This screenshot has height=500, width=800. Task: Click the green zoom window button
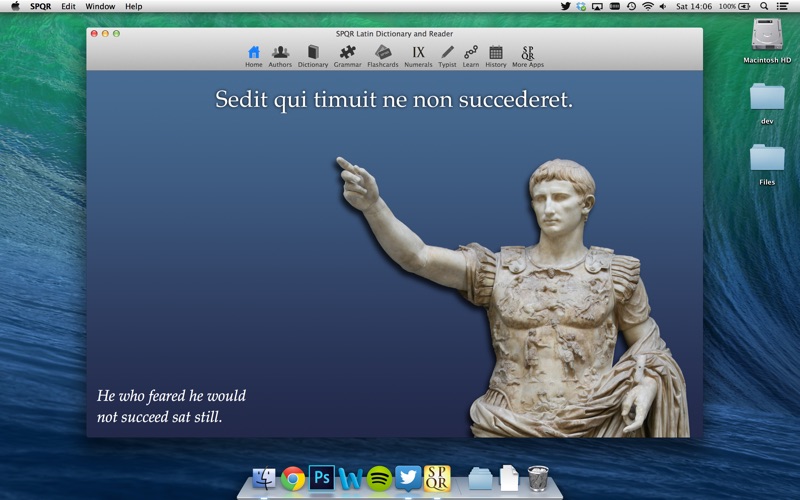coord(116,34)
